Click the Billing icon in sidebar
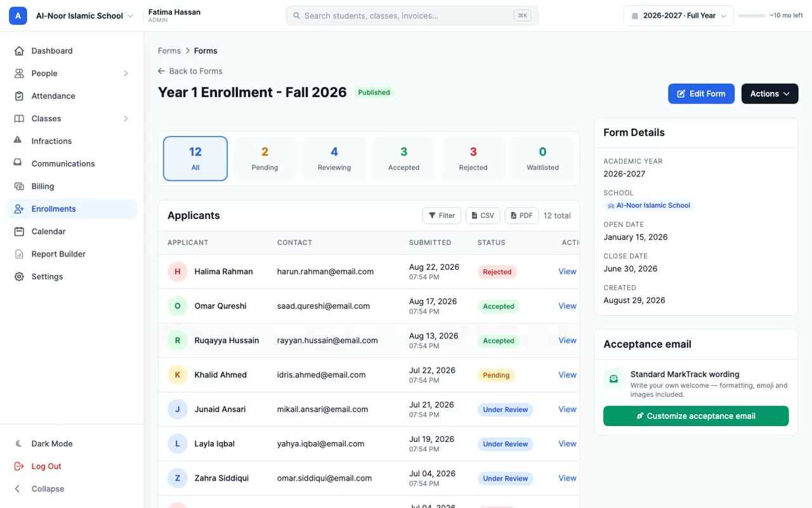 point(19,186)
